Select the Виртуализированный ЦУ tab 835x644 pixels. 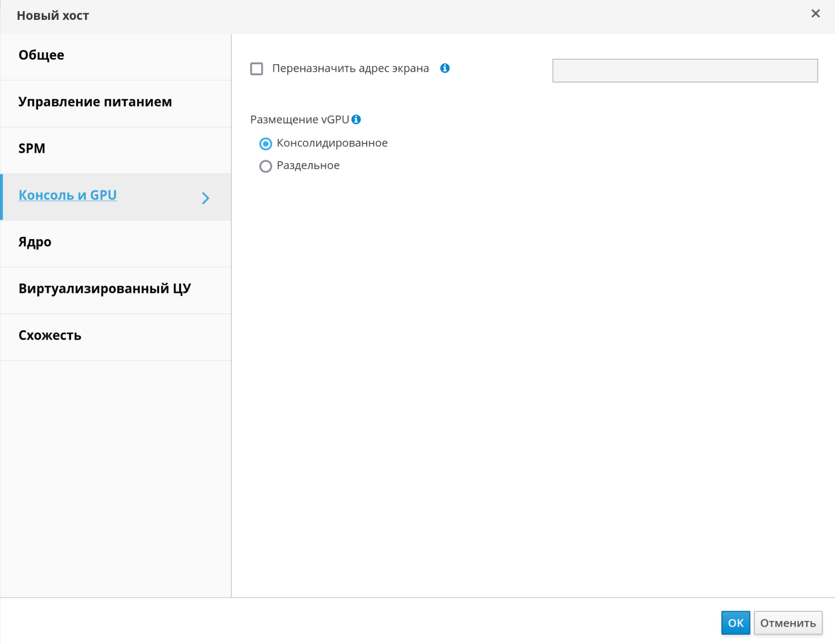[x=105, y=289]
